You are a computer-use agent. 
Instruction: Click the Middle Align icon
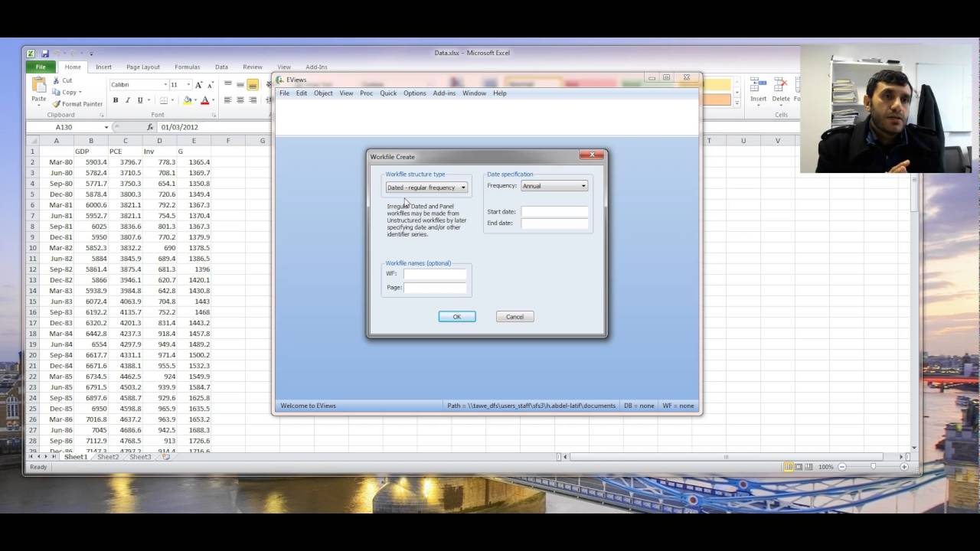click(240, 85)
